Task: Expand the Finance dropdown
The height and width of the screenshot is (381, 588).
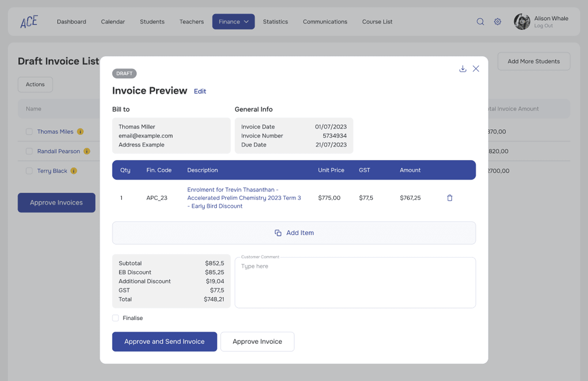Action: [x=233, y=21]
